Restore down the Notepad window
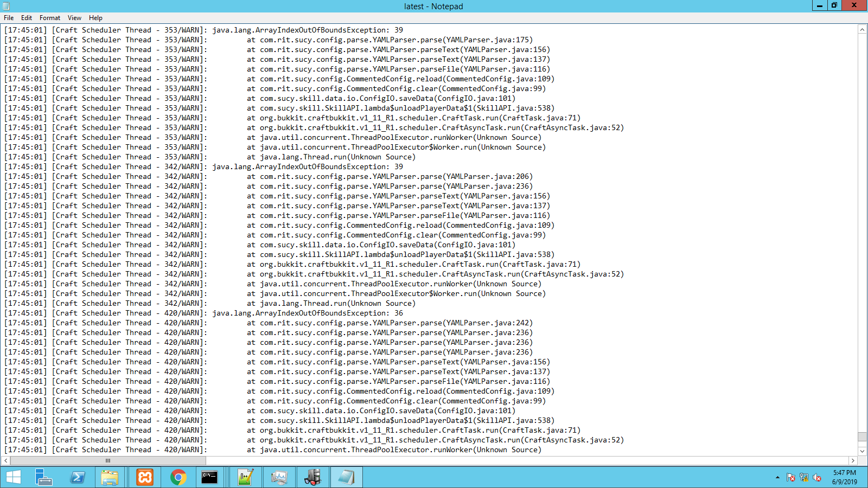Image resolution: width=868 pixels, height=488 pixels. click(x=834, y=5)
